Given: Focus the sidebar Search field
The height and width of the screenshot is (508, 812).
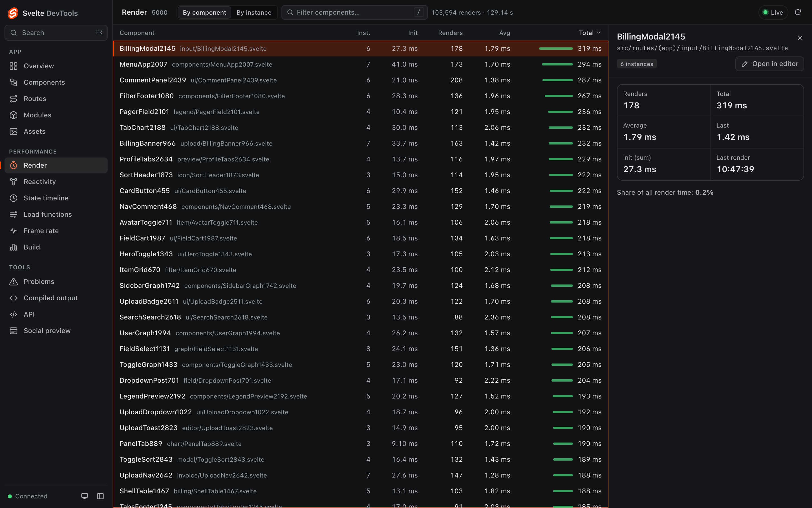Looking at the screenshot, I should (56, 32).
